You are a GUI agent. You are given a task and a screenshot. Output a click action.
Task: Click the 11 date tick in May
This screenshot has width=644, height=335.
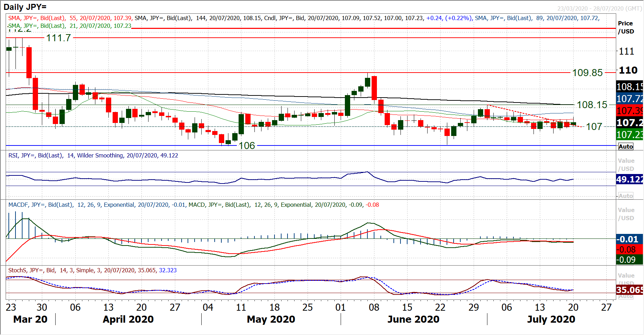241,307
